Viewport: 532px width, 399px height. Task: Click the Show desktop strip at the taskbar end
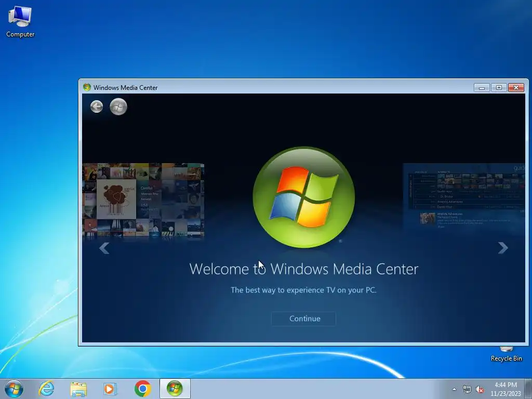coord(528,389)
